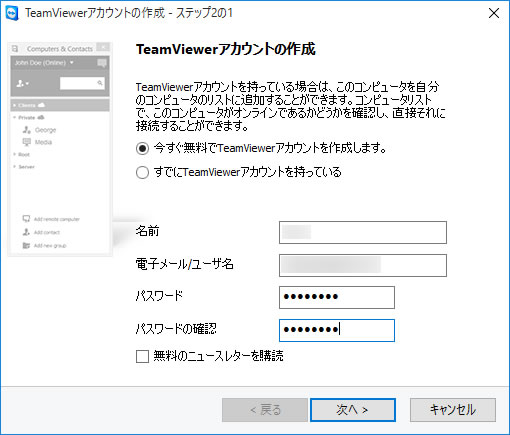Expand the Private group in the preview tree
Image resolution: width=510 pixels, height=435 pixels.
point(15,117)
